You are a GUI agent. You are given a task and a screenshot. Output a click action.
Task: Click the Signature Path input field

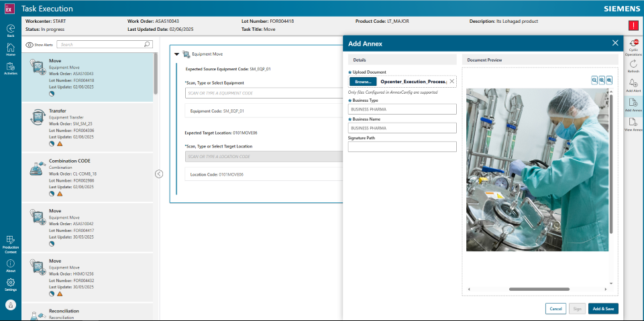click(402, 147)
